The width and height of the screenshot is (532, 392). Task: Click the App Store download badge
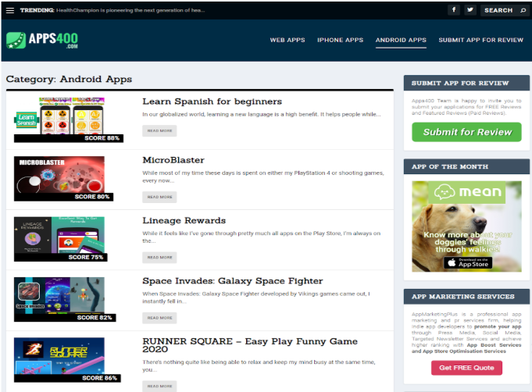(466, 262)
